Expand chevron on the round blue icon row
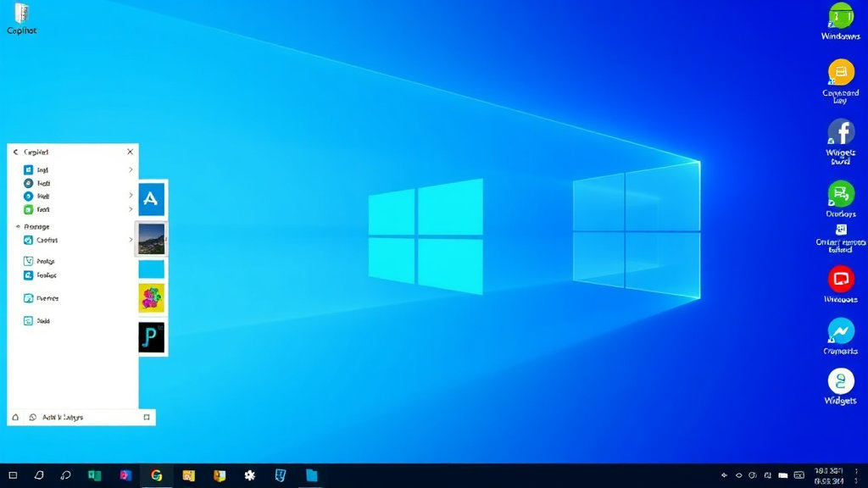Viewport: 868px width, 488px height. point(131,196)
